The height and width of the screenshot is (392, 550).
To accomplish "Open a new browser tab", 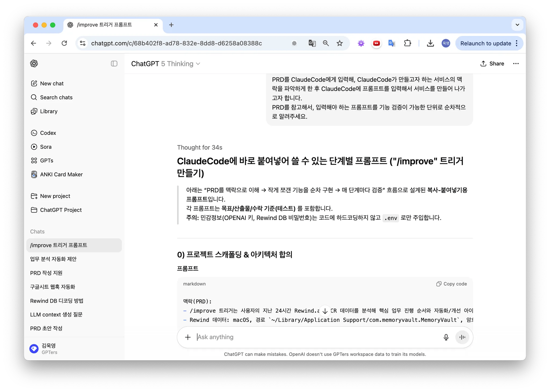I will pos(171,25).
